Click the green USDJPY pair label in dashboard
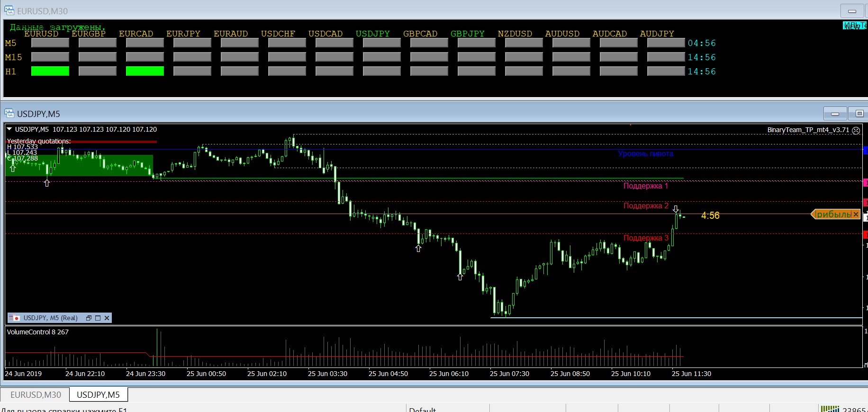This screenshot has width=868, height=412. point(373,34)
